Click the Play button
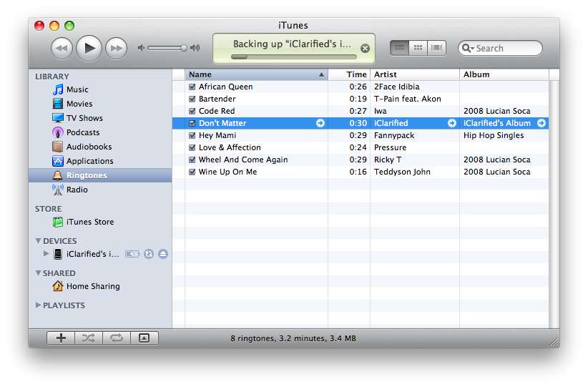 89,48
